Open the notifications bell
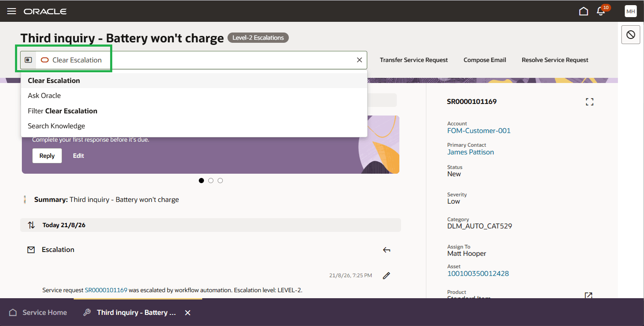Image resolution: width=644 pixels, height=326 pixels. pyautogui.click(x=601, y=11)
